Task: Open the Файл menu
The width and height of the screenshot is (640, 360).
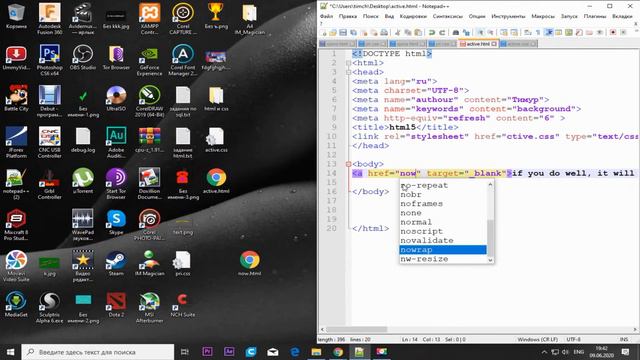Action: 326,16
